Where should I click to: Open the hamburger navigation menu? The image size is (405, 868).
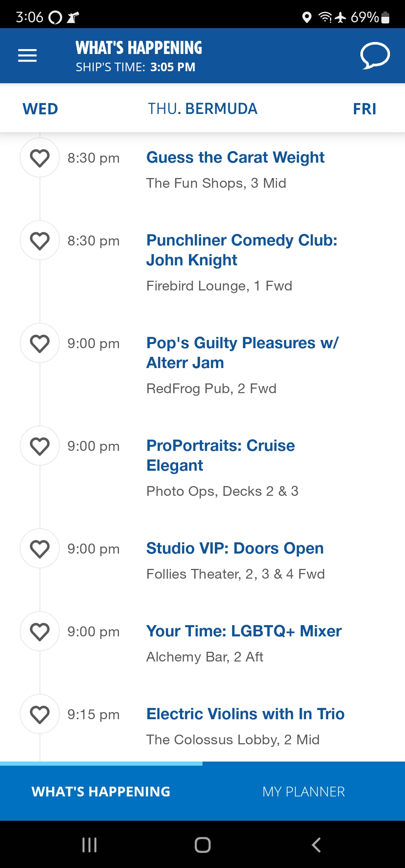27,55
